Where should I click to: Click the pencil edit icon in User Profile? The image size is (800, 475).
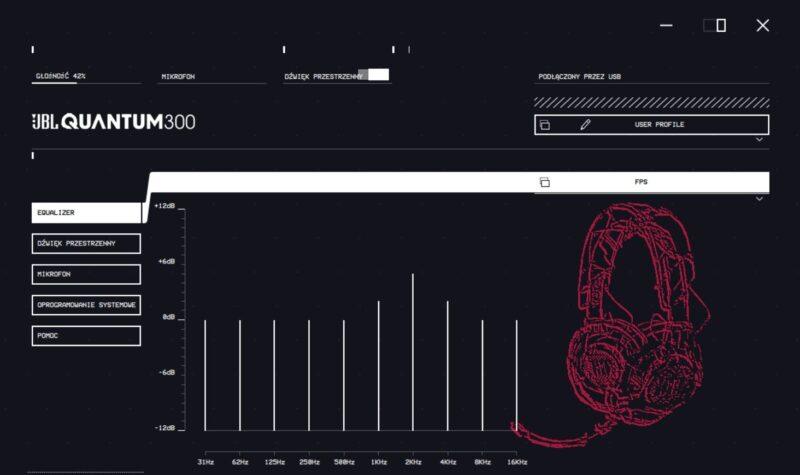[585, 125]
